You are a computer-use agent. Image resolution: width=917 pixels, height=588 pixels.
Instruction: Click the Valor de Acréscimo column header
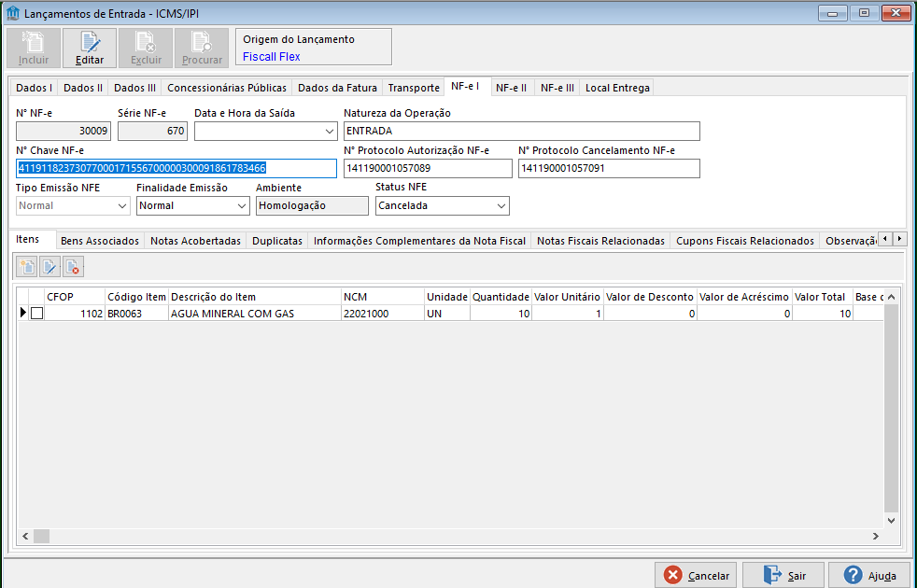pyautogui.click(x=744, y=297)
